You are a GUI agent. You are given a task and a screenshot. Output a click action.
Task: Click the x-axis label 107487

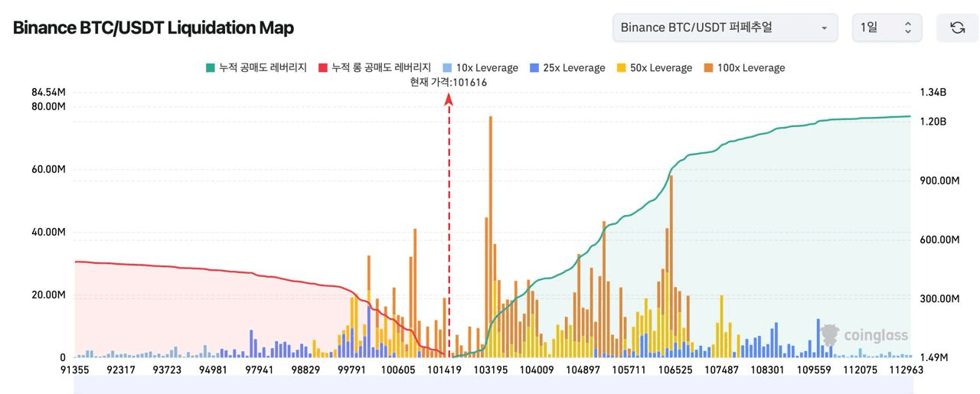click(x=721, y=370)
